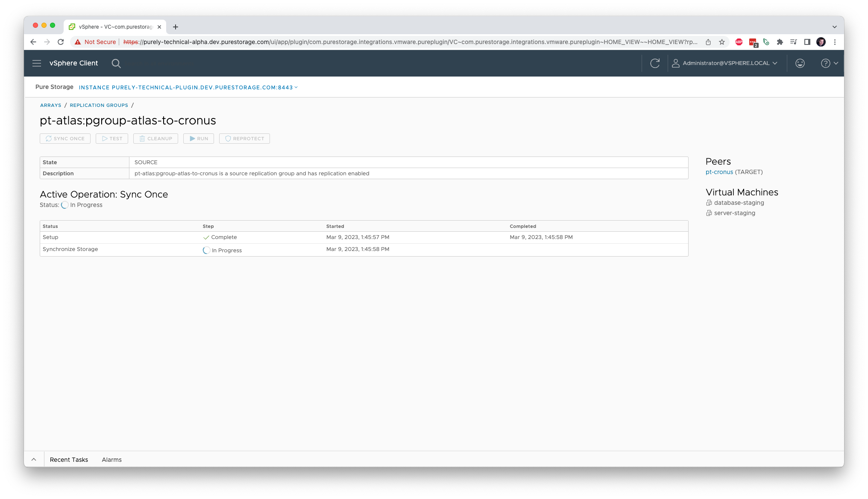
Task: Open the Pure Storage instance dropdown
Action: [188, 88]
